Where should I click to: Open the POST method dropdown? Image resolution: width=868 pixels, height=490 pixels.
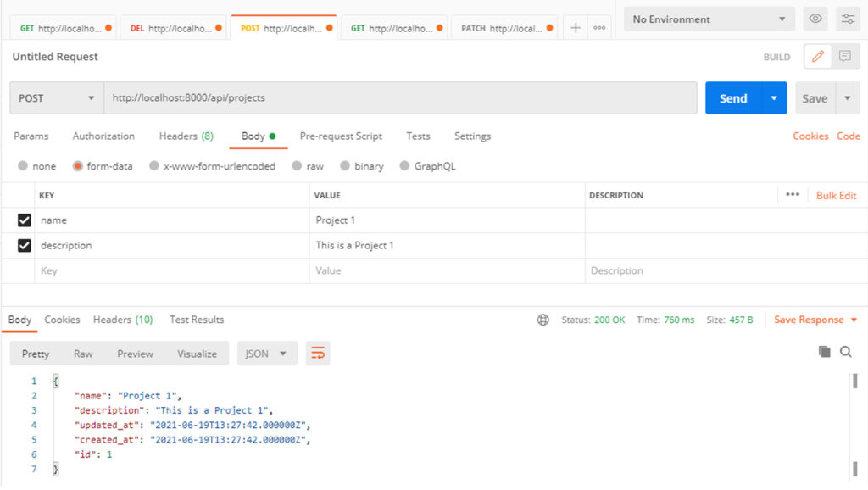[x=57, y=98]
